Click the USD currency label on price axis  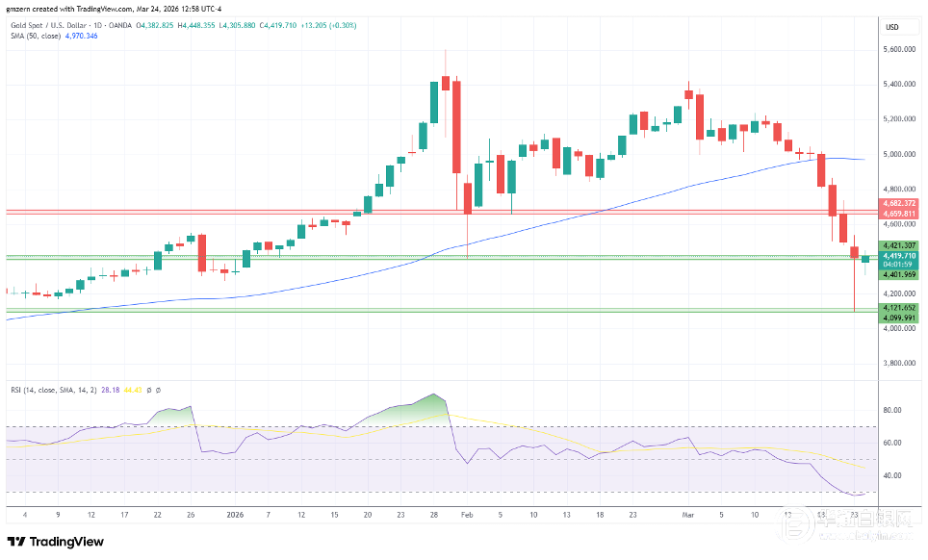891,26
